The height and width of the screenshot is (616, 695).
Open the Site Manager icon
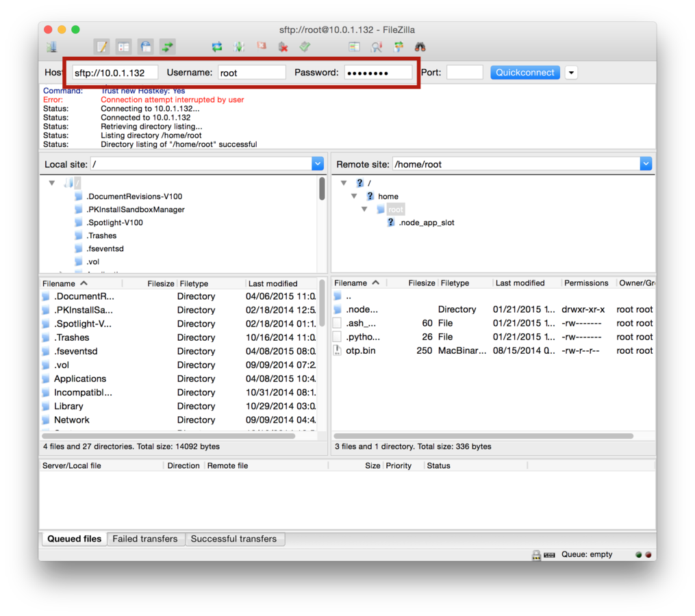(52, 47)
